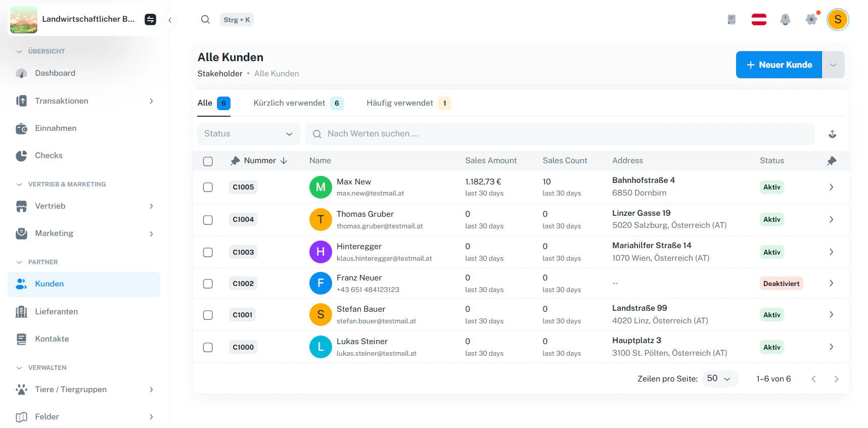Expand Marketing submenu

tap(151, 233)
